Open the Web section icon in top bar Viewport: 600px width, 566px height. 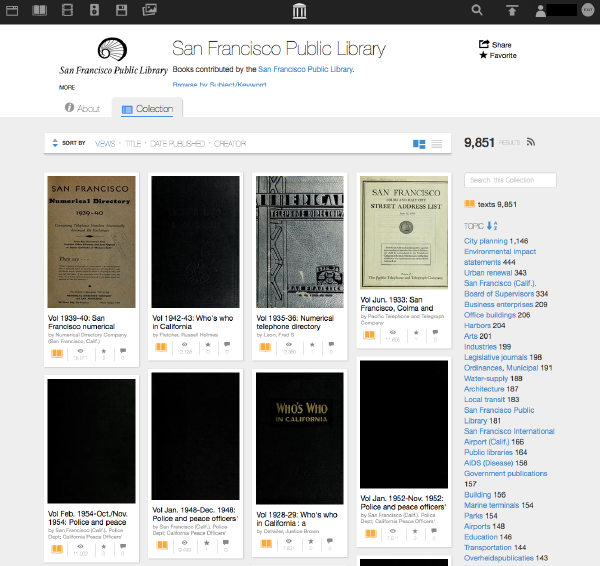tap(13, 11)
